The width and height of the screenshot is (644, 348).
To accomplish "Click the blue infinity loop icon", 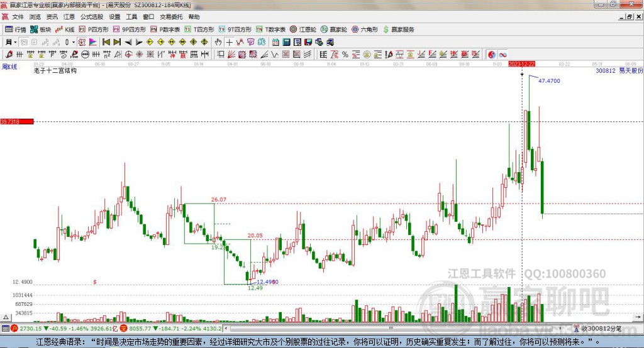I will tap(502, 54).
